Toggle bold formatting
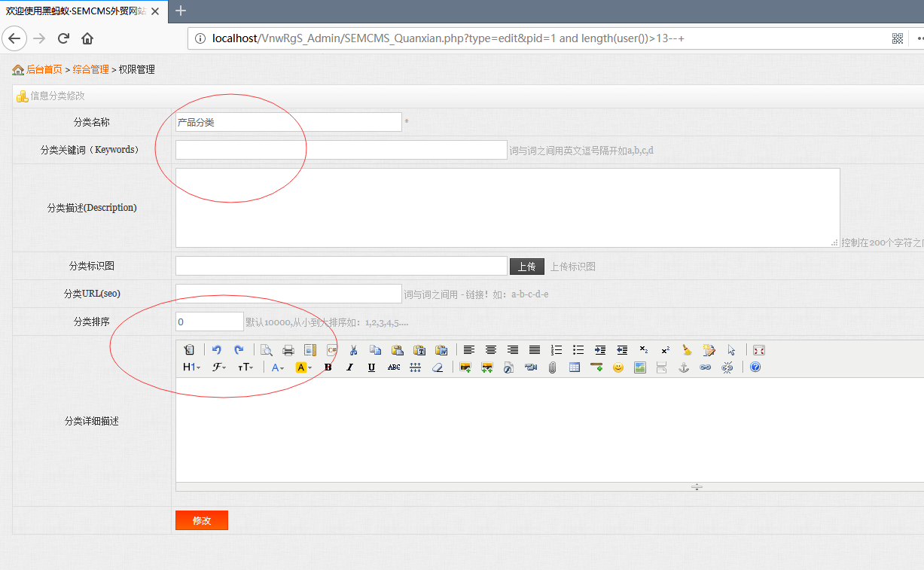This screenshot has height=570, width=924. coord(328,367)
